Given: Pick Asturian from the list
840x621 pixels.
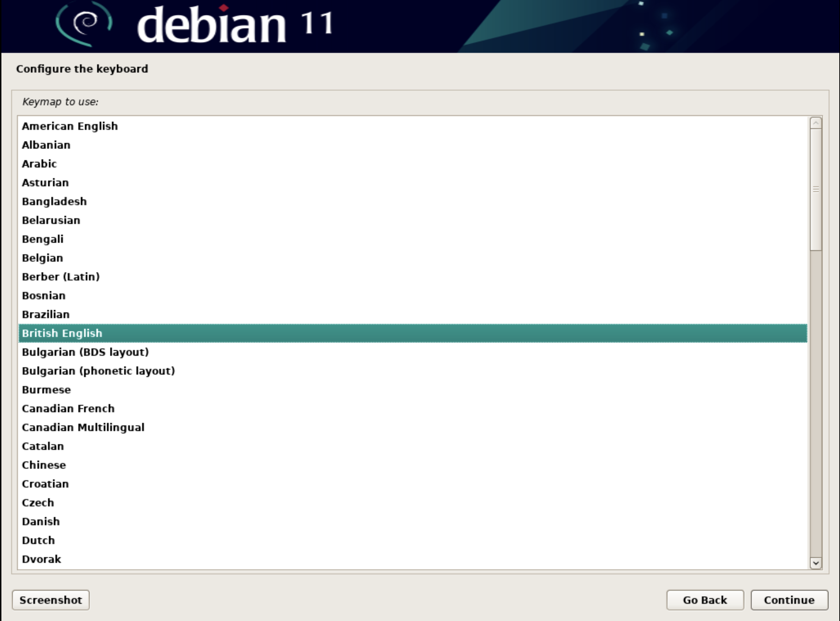Looking at the screenshot, I should click(x=413, y=182).
